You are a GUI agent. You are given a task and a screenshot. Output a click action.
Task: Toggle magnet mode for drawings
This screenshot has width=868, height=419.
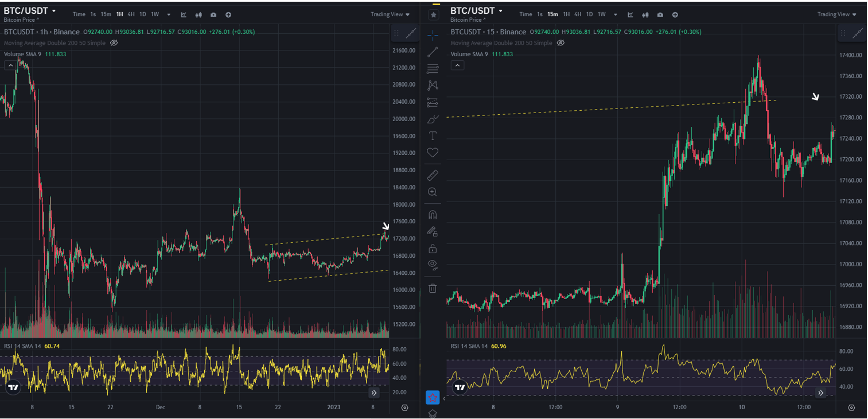(433, 215)
